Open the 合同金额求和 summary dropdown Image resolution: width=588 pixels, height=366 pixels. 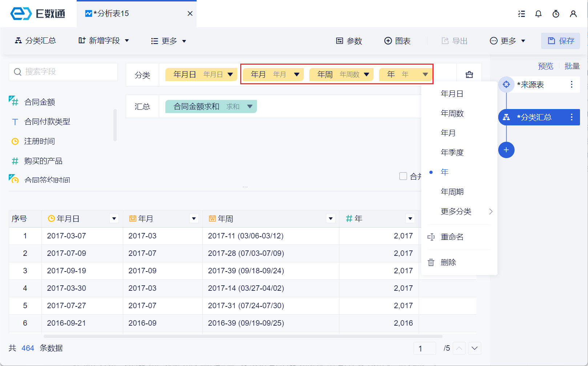[250, 106]
